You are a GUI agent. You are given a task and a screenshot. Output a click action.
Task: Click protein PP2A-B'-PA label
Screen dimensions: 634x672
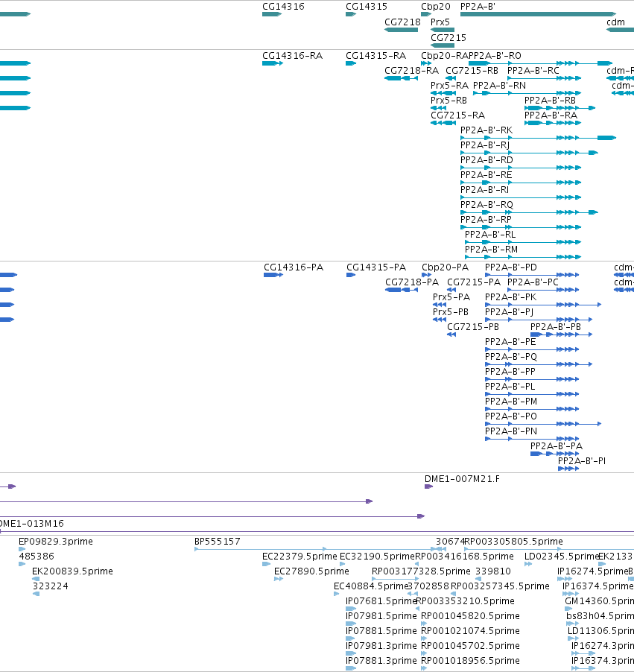(557, 446)
